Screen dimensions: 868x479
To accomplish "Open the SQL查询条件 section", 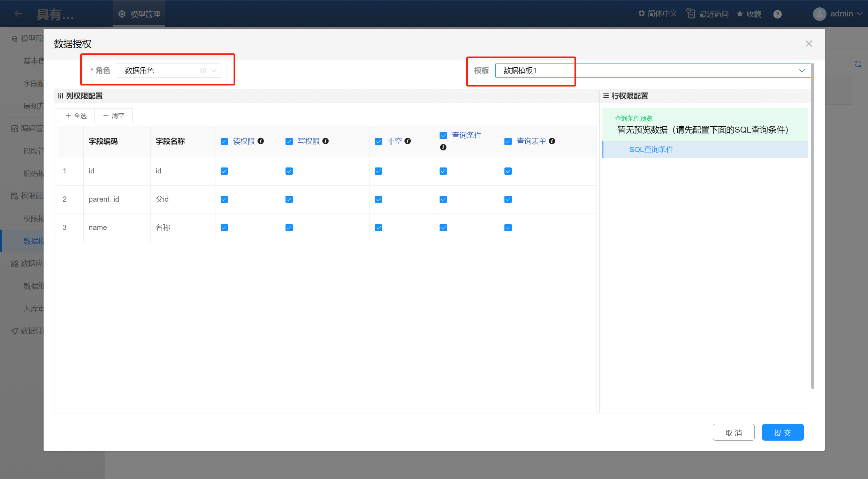I will pos(651,149).
